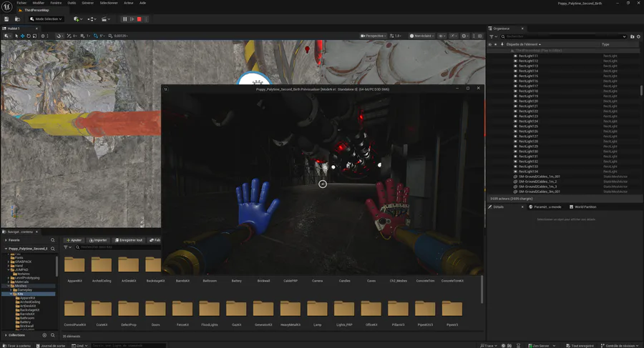Open the Acteur menu
This screenshot has width=644, height=348.
tap(129, 3)
